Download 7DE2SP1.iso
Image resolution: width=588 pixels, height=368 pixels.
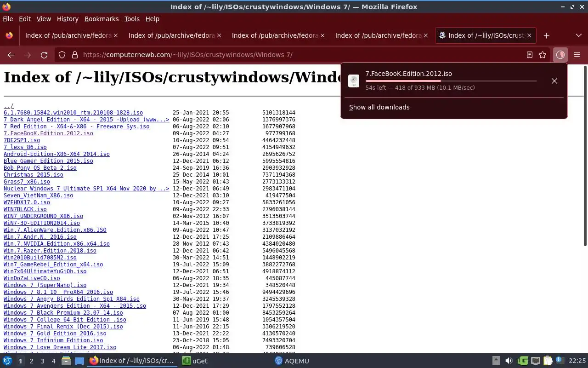coord(22,140)
